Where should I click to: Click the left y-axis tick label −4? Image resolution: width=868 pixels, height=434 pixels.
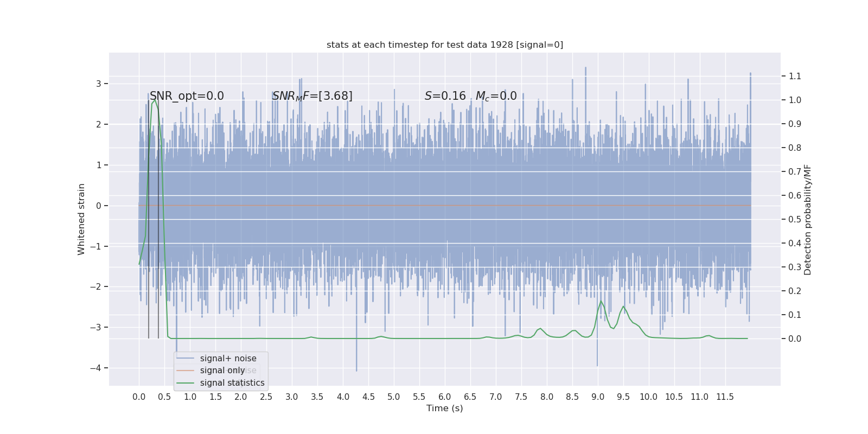95,368
